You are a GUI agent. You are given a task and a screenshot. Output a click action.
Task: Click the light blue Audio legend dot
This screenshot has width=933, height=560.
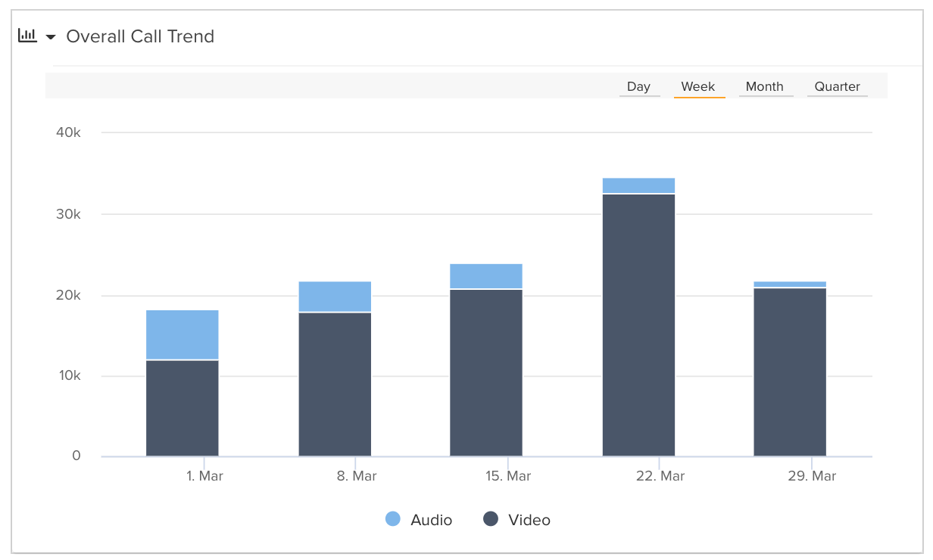tap(393, 519)
